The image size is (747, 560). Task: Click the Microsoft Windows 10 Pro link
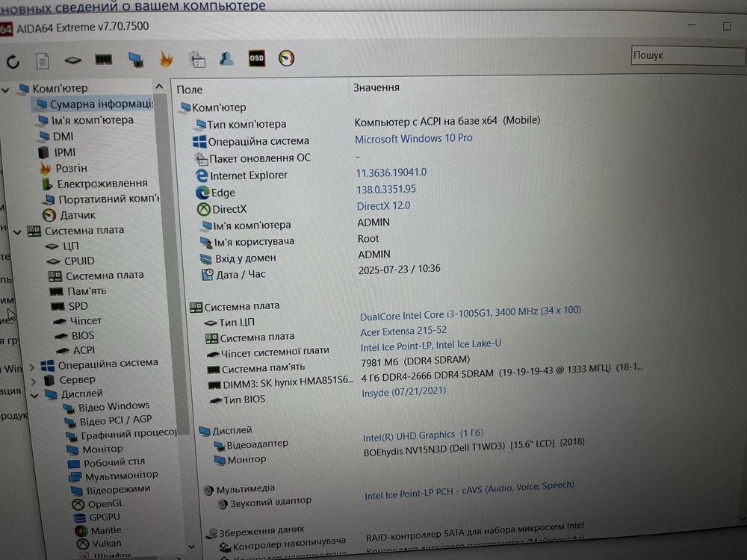tap(414, 139)
